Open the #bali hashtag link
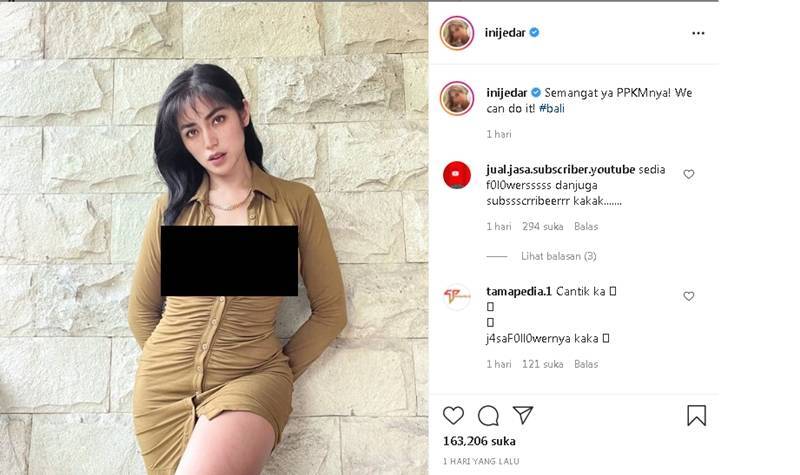 (x=552, y=109)
